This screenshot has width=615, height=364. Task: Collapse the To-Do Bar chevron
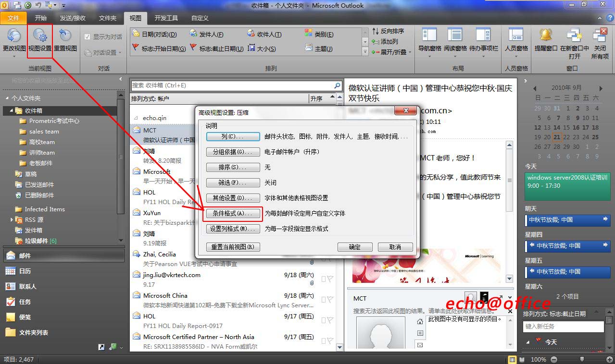526,81
